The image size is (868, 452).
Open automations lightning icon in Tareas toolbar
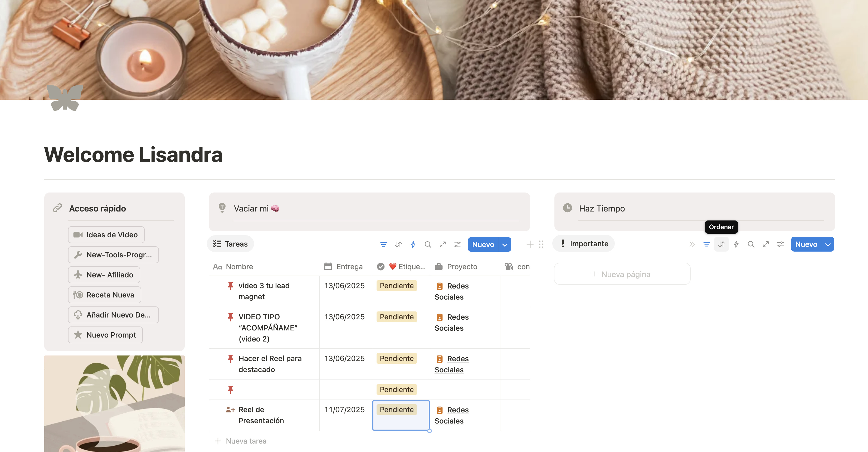(x=413, y=244)
